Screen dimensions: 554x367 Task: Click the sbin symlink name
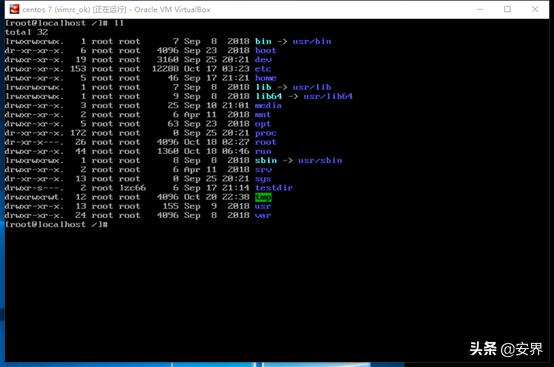[266, 160]
